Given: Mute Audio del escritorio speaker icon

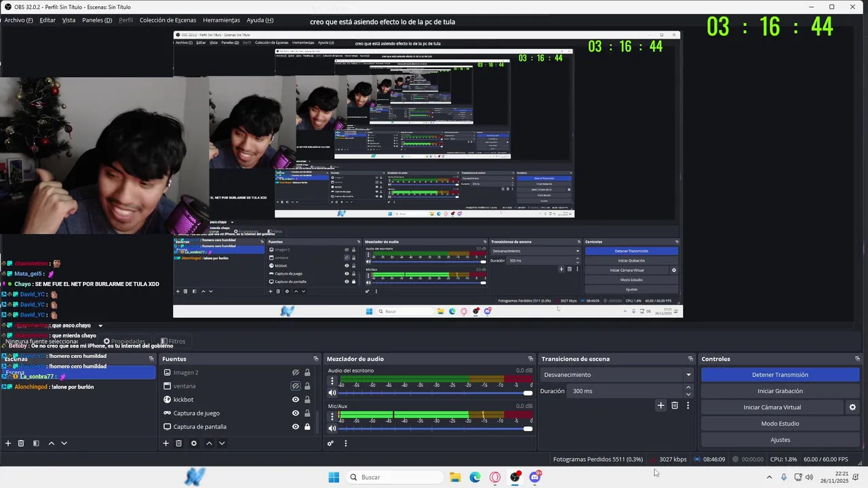Looking at the screenshot, I should (x=332, y=393).
